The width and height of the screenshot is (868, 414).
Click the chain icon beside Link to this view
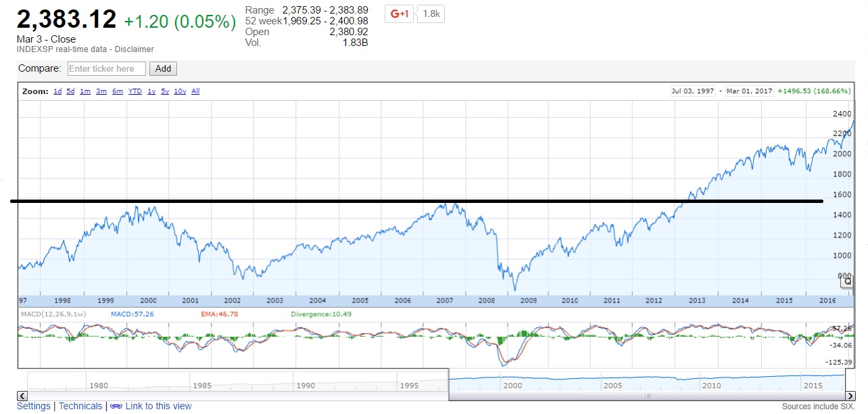[116, 407]
